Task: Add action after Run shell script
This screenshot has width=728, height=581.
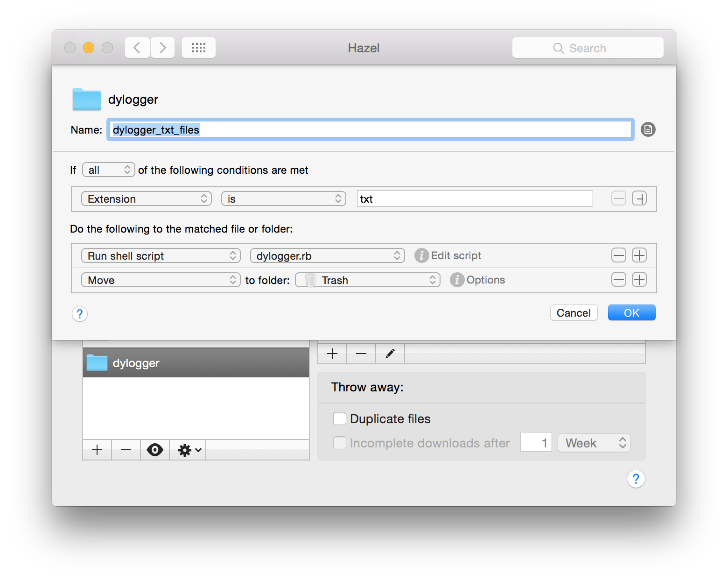Action: click(639, 255)
